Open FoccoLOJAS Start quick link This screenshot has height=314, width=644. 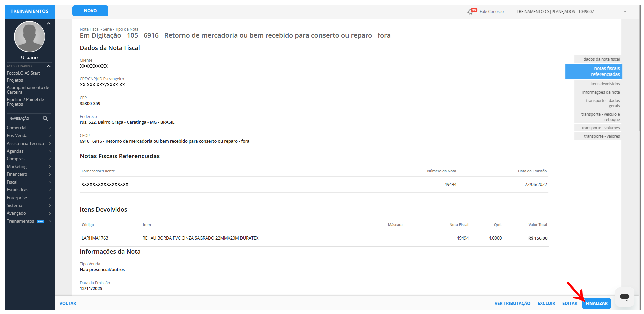[23, 73]
